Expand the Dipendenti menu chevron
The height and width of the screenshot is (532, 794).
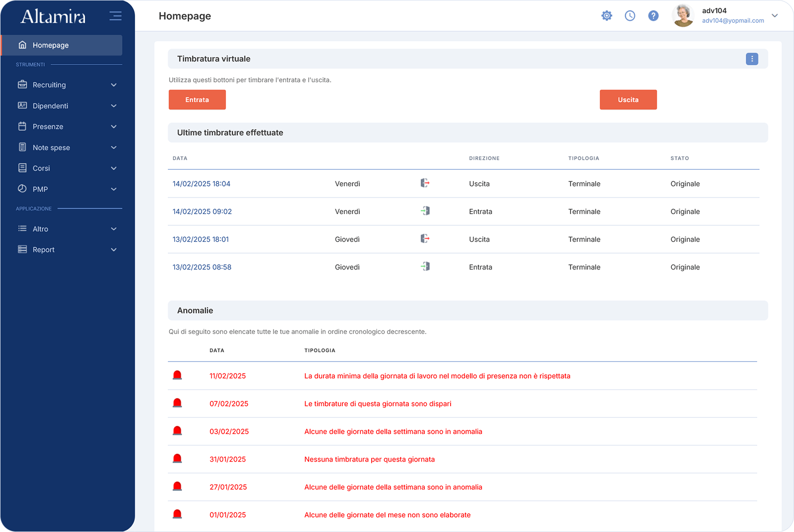[114, 106]
